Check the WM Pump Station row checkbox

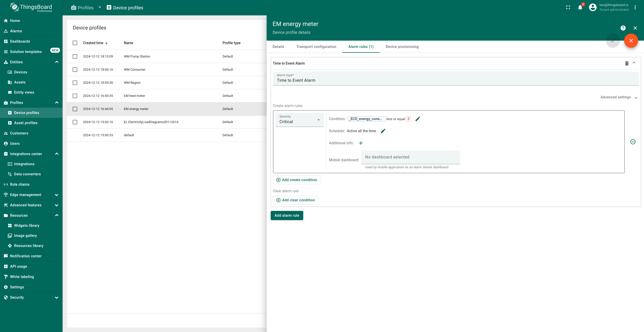pos(75,57)
